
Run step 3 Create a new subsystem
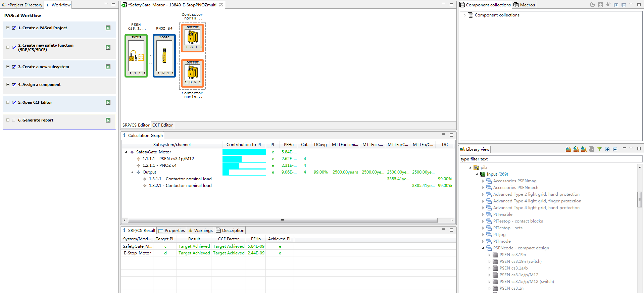click(108, 67)
